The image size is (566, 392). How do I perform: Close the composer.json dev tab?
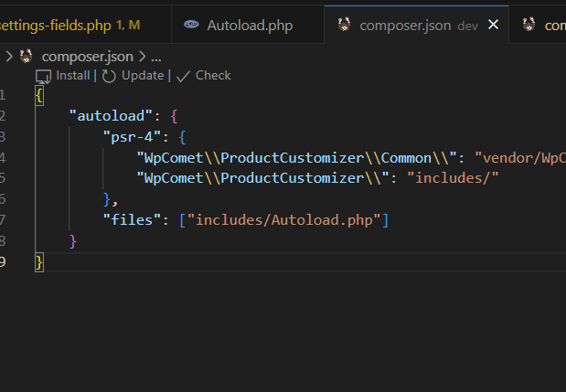click(494, 26)
